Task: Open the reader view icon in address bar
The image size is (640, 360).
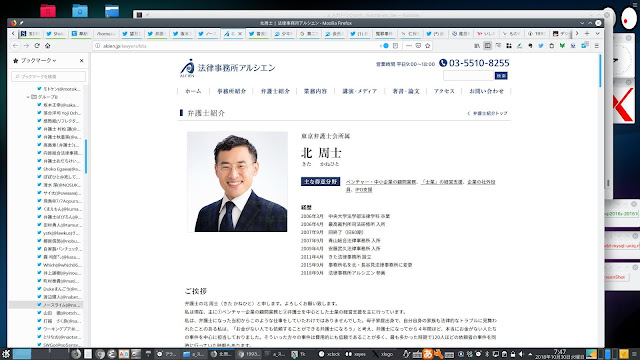Action: coord(396,46)
